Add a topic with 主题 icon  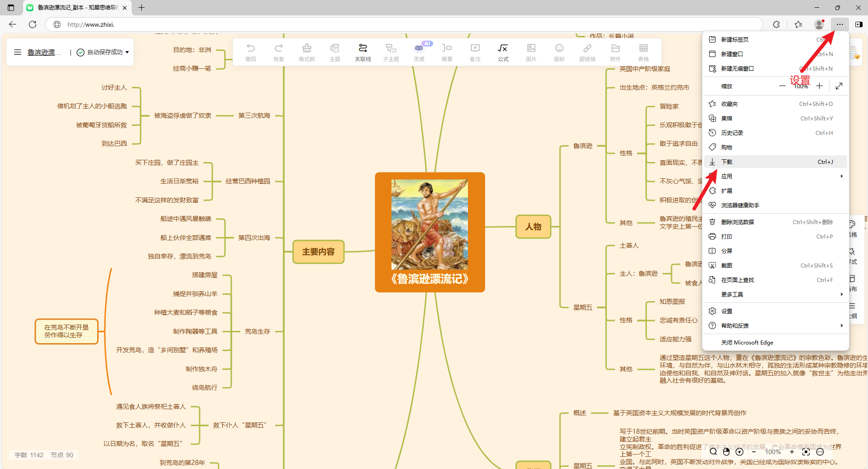[x=335, y=52]
